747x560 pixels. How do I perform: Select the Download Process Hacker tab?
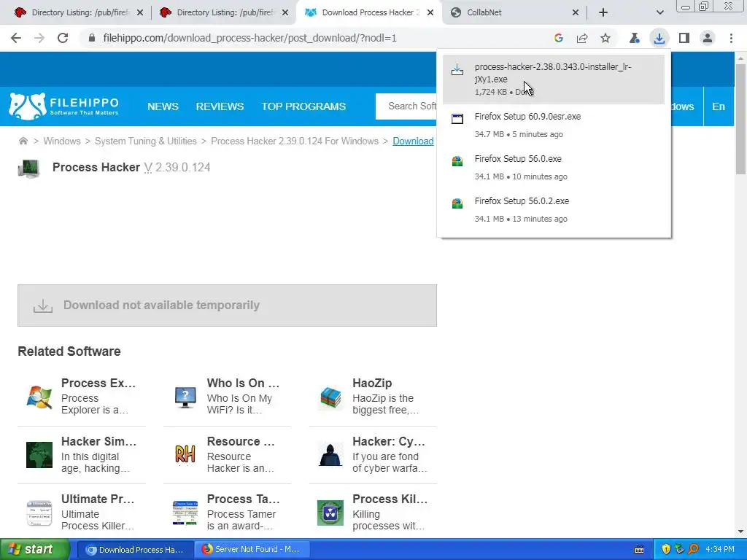[369, 12]
